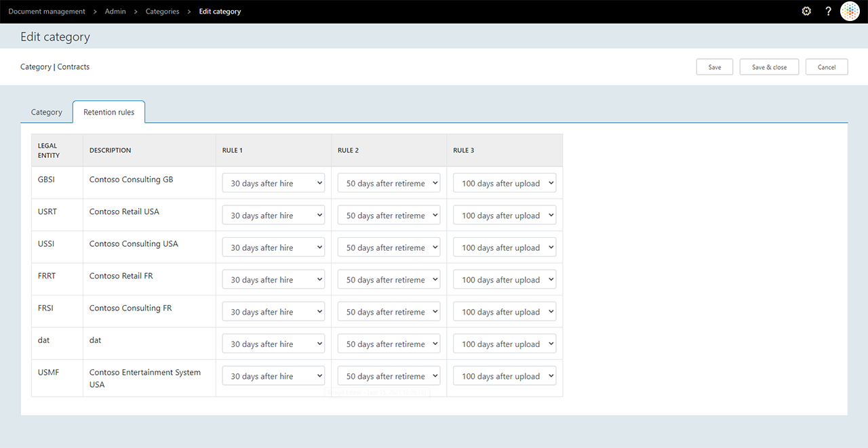Go to Admin breadcrumb
The image size is (868, 448).
coord(115,12)
